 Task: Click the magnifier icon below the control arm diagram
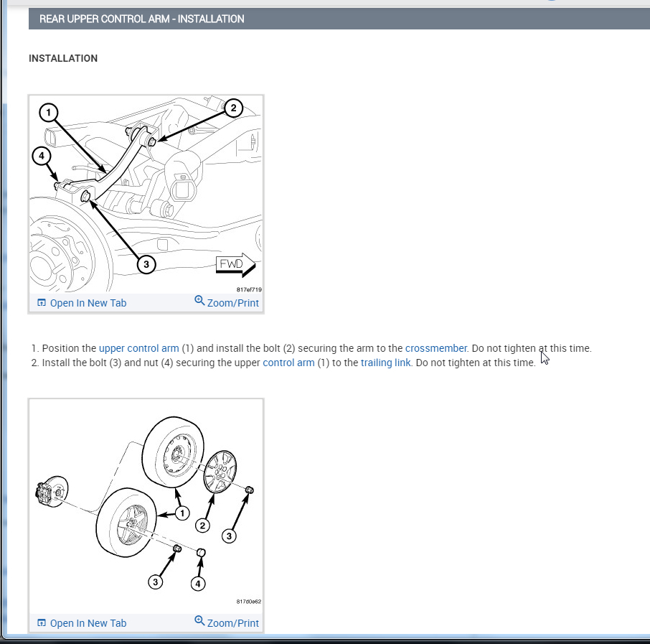199,300
